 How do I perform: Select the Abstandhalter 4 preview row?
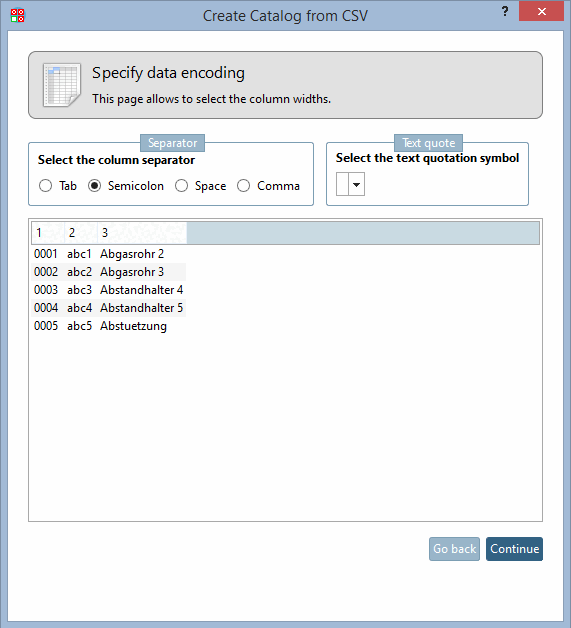[x=109, y=290]
